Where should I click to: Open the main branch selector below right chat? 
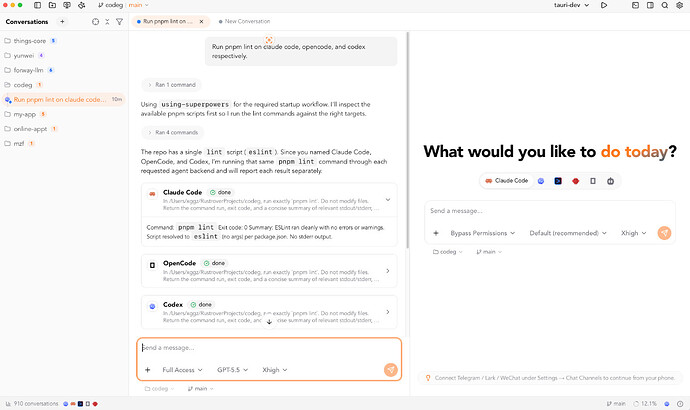tap(489, 252)
